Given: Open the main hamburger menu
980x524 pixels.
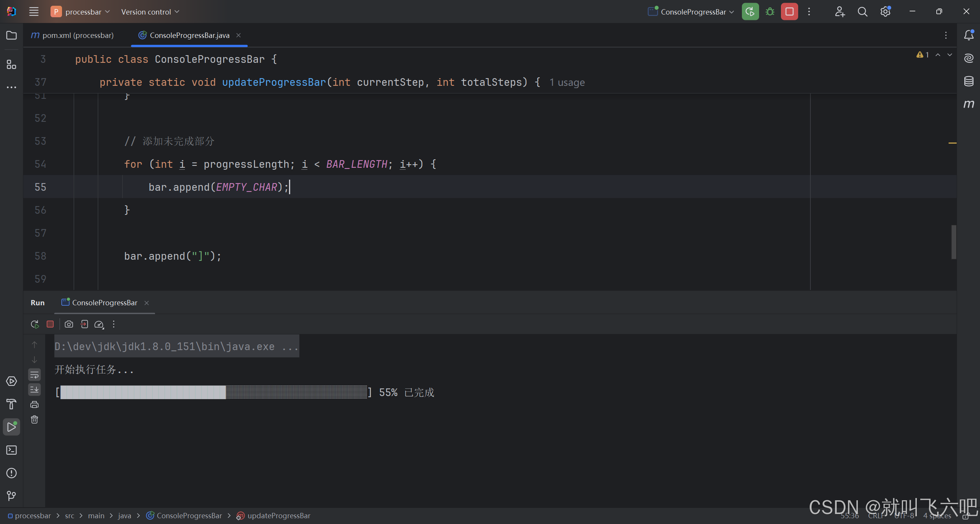Looking at the screenshot, I should 34,12.
